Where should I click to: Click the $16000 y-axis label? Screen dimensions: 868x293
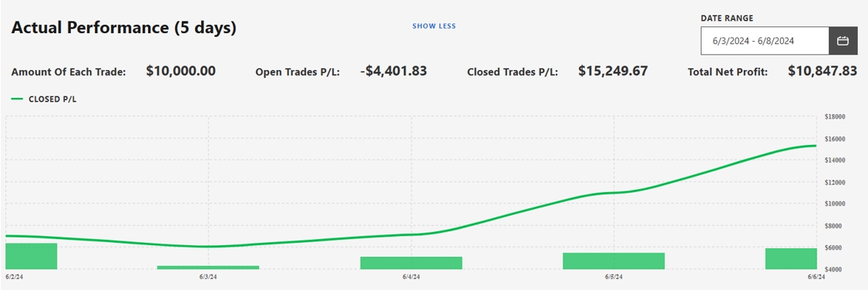pyautogui.click(x=835, y=139)
